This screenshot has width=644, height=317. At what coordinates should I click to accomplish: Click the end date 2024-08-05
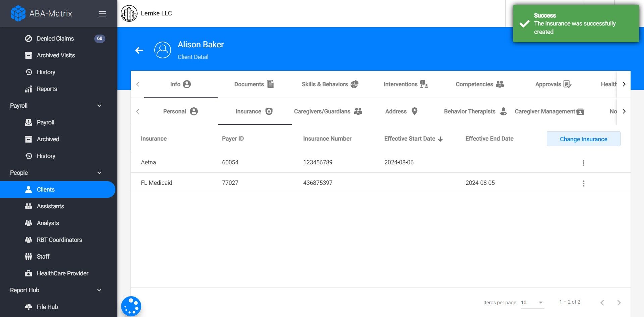pos(480,183)
